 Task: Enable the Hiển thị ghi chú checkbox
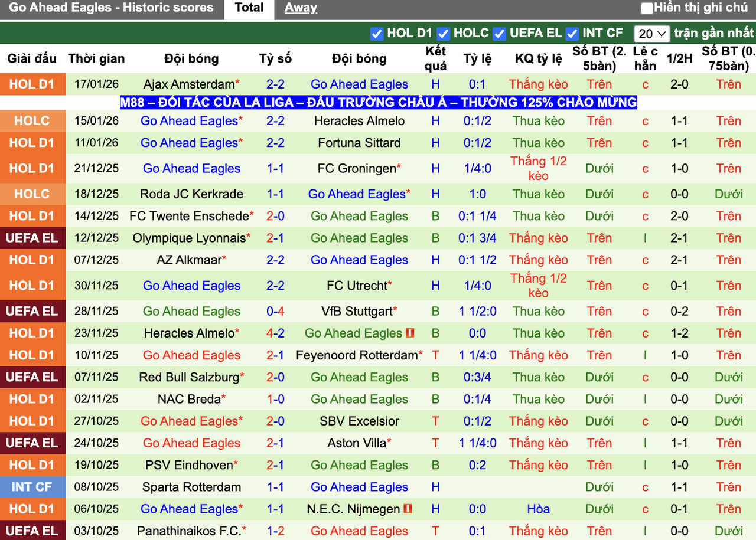tap(647, 8)
